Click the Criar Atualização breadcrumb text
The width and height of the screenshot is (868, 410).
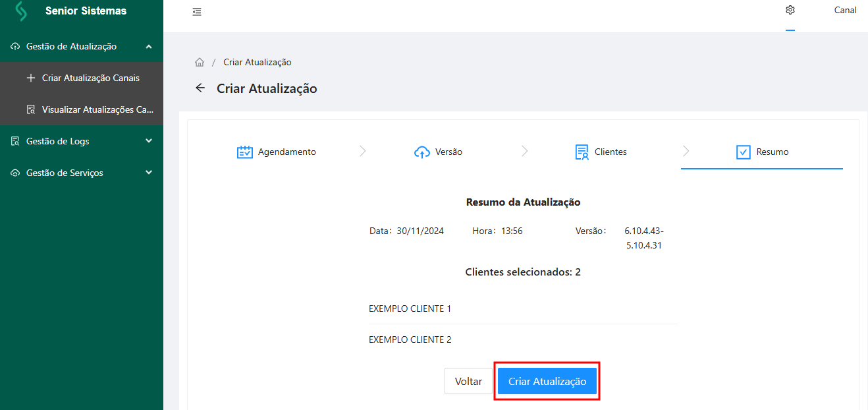tap(258, 62)
